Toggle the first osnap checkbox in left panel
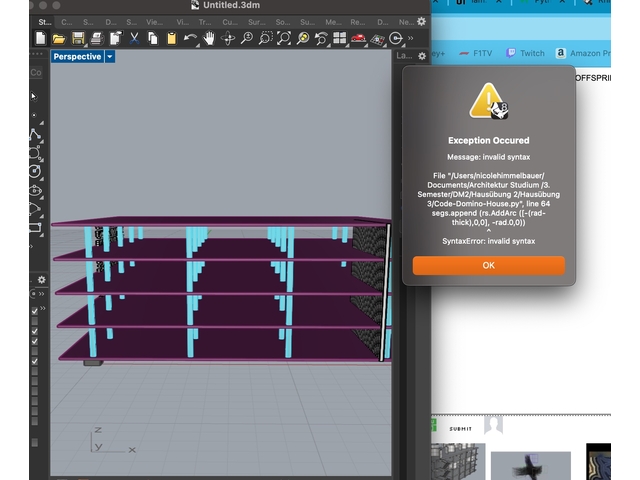 coord(35,312)
